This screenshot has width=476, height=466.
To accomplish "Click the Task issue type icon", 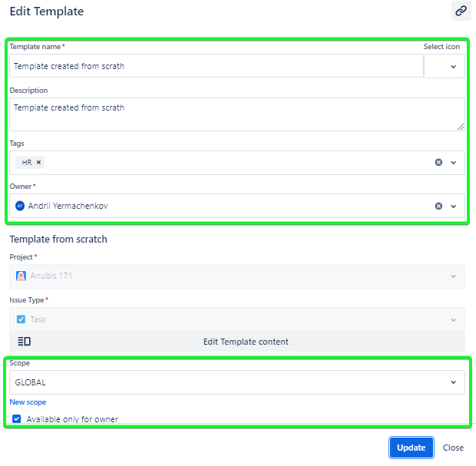I will (21, 319).
